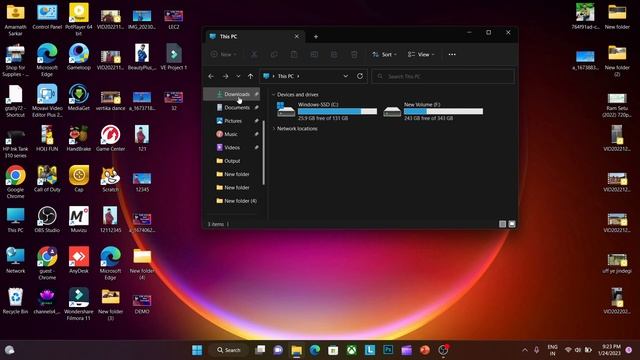640x360 pixels.
Task: Select Pictures in the sidebar
Action: pos(232,121)
